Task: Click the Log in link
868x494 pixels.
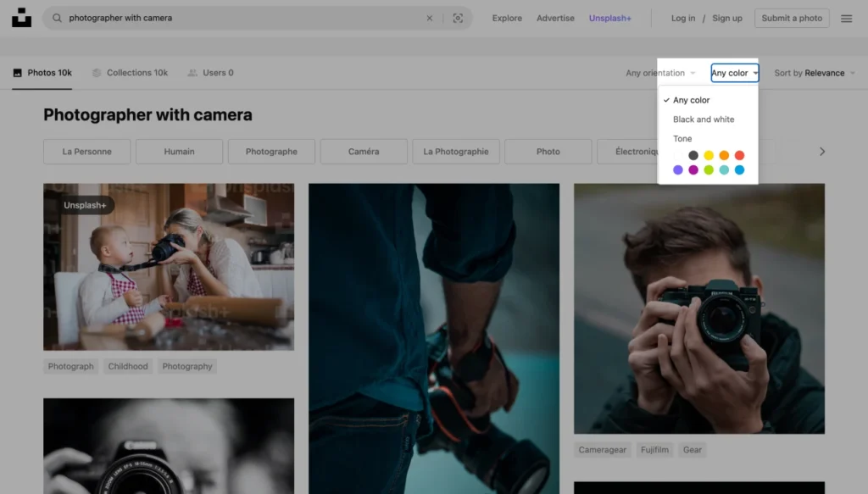Action: pos(683,17)
